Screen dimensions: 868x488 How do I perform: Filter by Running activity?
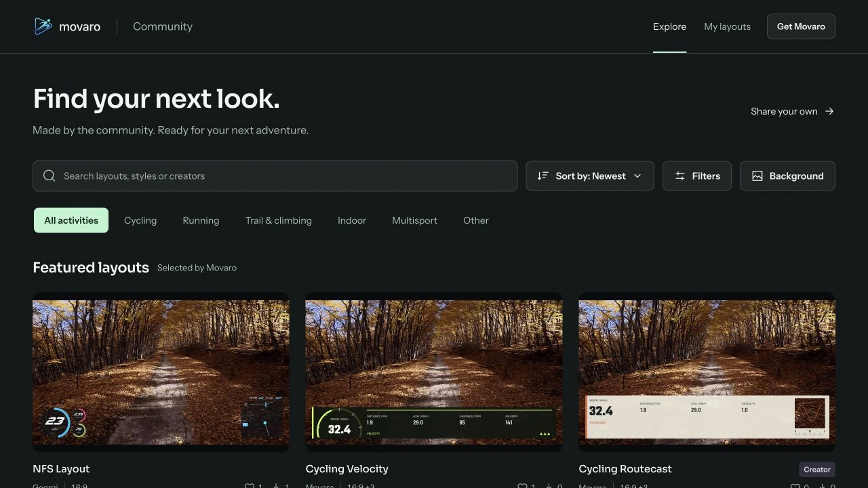coord(201,220)
